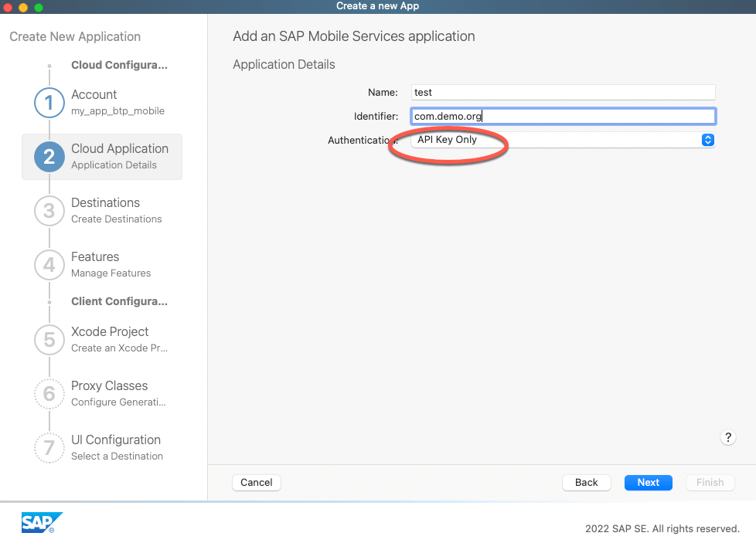The width and height of the screenshot is (756, 543).
Task: Go to the Account step label
Action: tap(94, 94)
